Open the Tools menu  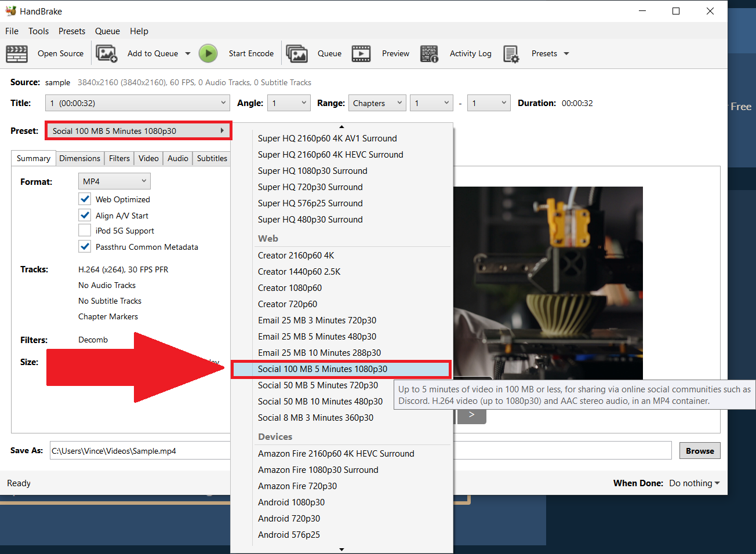pyautogui.click(x=38, y=31)
